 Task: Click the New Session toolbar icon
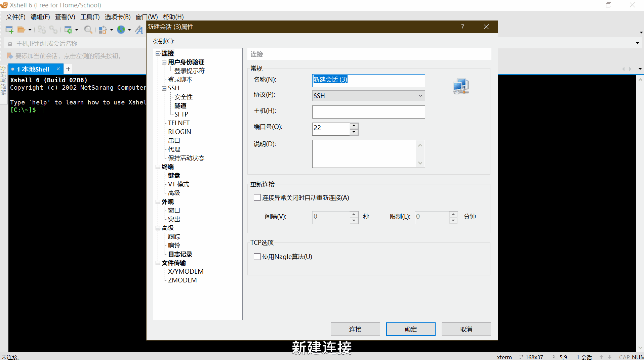point(9,30)
